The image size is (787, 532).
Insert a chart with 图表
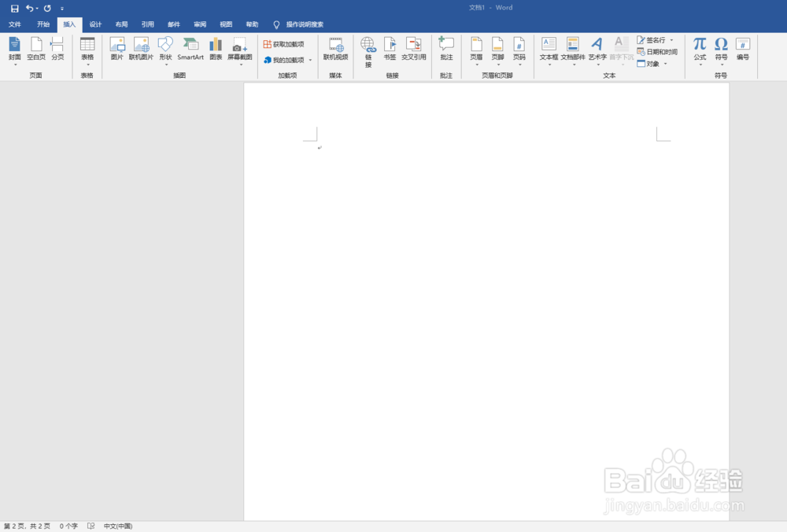tap(216, 49)
